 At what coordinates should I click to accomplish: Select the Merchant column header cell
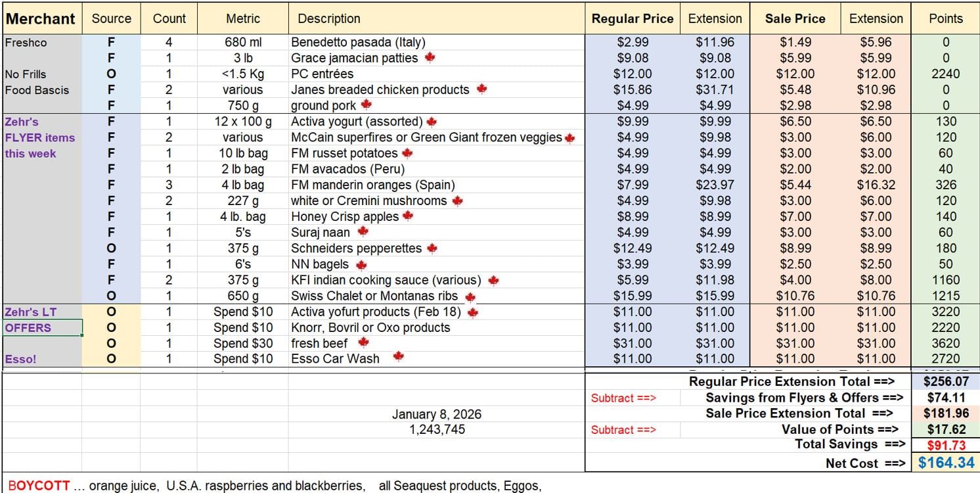[x=41, y=18]
